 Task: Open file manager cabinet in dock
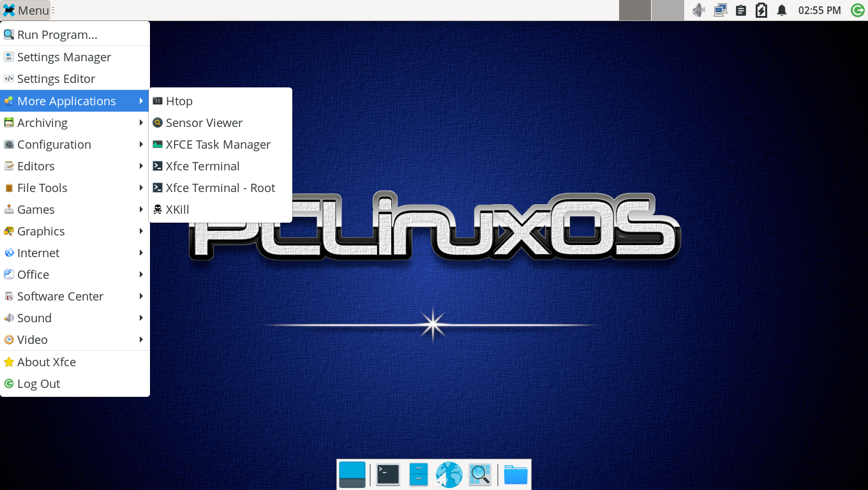tap(419, 475)
